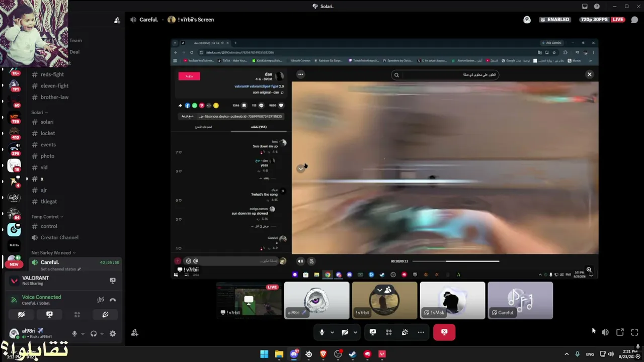Select the Careful. voice channel in sidebar

49,262
